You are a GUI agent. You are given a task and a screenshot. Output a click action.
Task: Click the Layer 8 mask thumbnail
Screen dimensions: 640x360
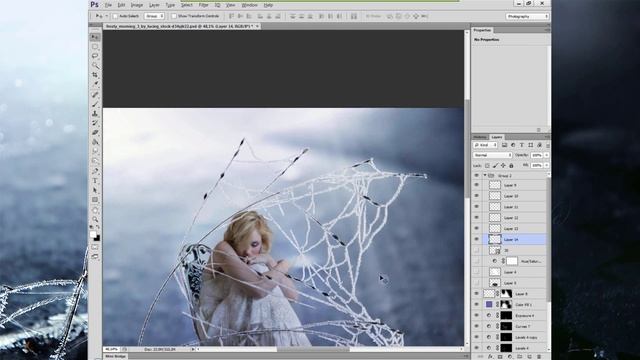506,293
